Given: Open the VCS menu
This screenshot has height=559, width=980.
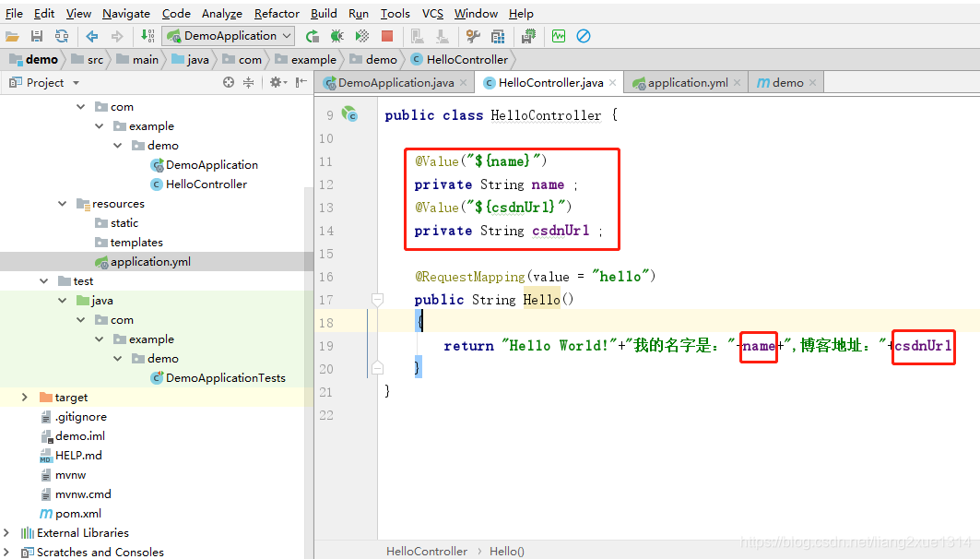Looking at the screenshot, I should tap(432, 13).
